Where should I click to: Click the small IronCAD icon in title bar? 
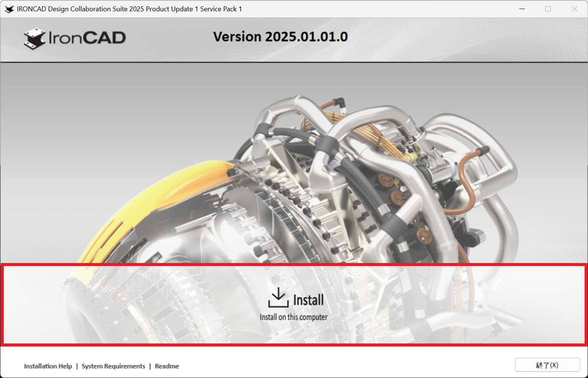click(x=9, y=9)
